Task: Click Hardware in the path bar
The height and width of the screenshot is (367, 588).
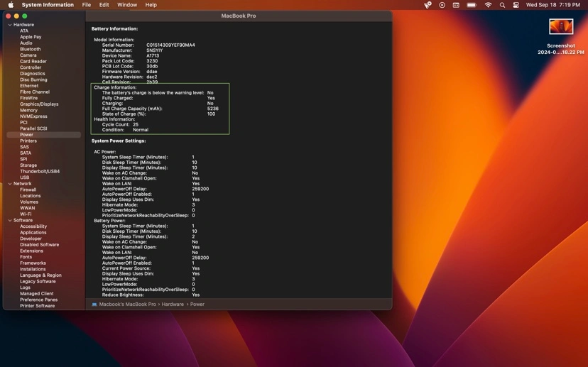Action: 173,305
